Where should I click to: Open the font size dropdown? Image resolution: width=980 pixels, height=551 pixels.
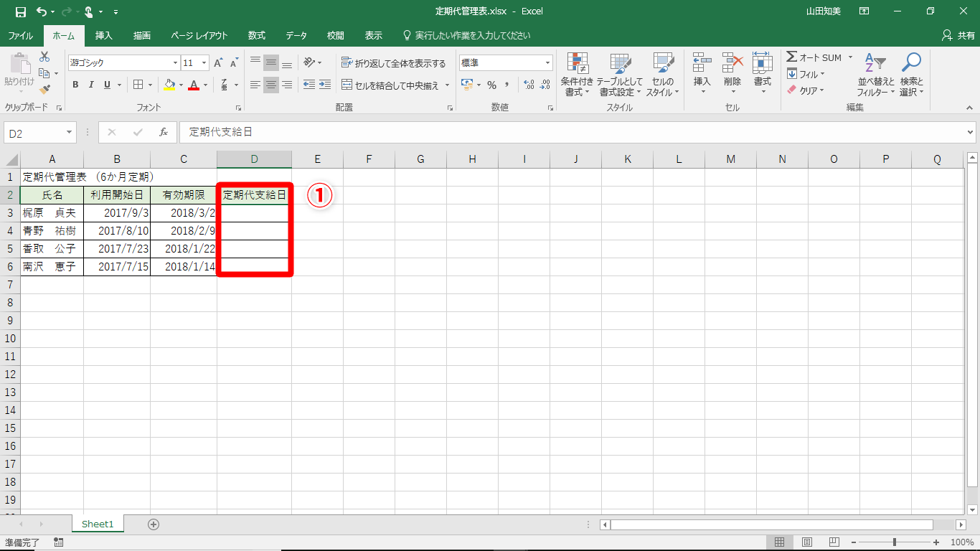[x=204, y=63]
